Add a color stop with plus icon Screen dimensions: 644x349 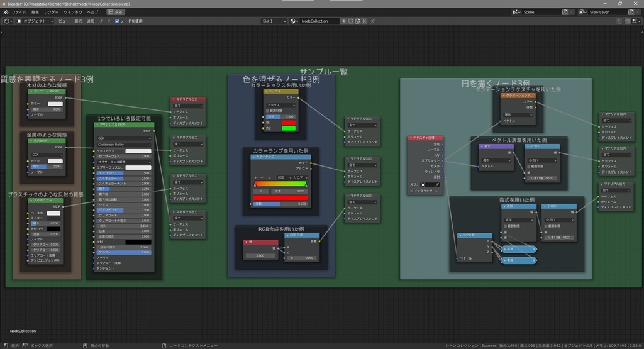pyautogui.click(x=255, y=177)
